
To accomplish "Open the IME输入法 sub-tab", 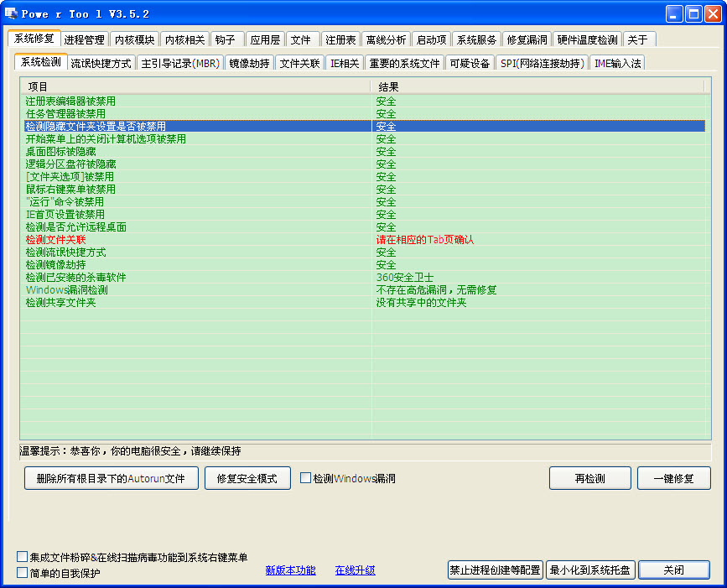I will 617,63.
